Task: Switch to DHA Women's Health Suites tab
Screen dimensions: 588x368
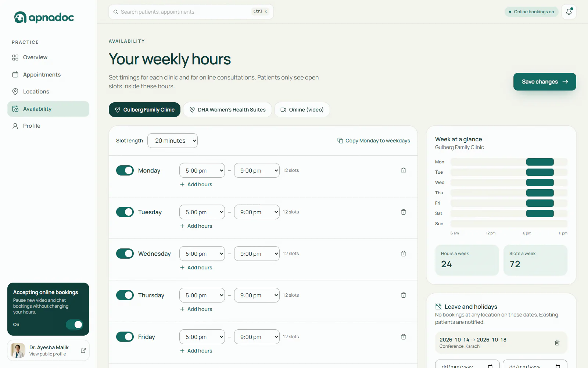Action: (227, 110)
